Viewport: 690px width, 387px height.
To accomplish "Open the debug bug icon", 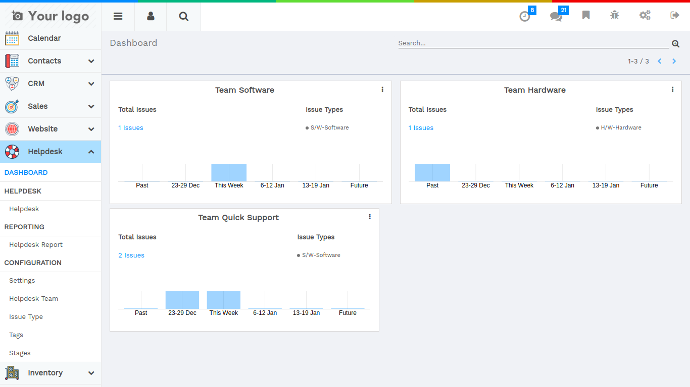I will click(x=615, y=15).
